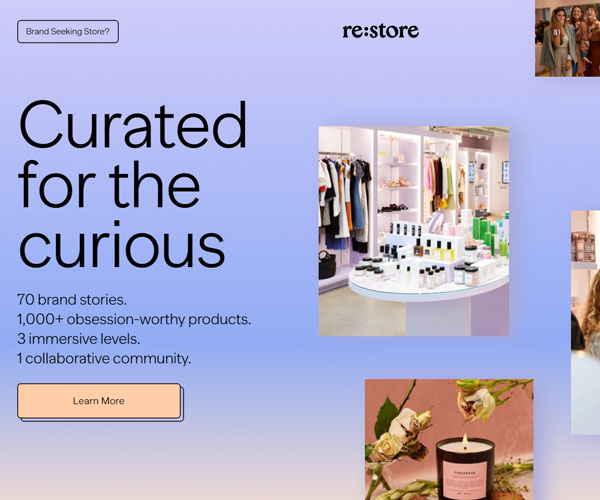Click the photo of the group of women
Viewport: 600px width, 500px height.
[567, 38]
